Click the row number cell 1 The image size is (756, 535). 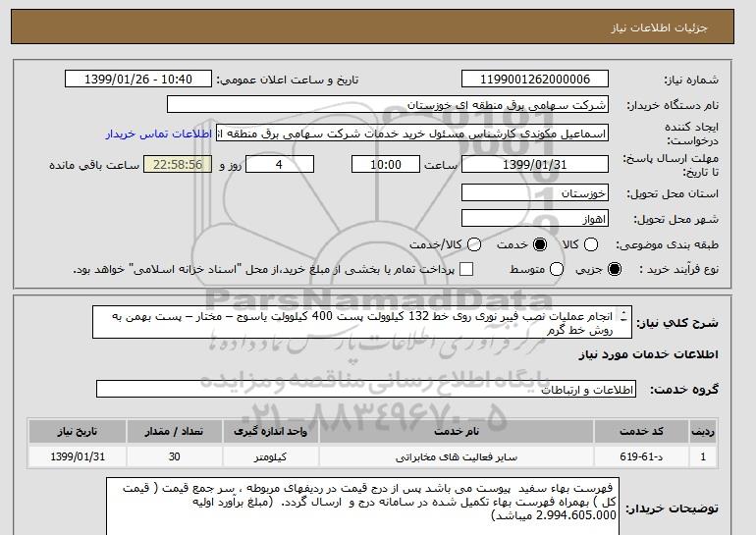tap(703, 456)
